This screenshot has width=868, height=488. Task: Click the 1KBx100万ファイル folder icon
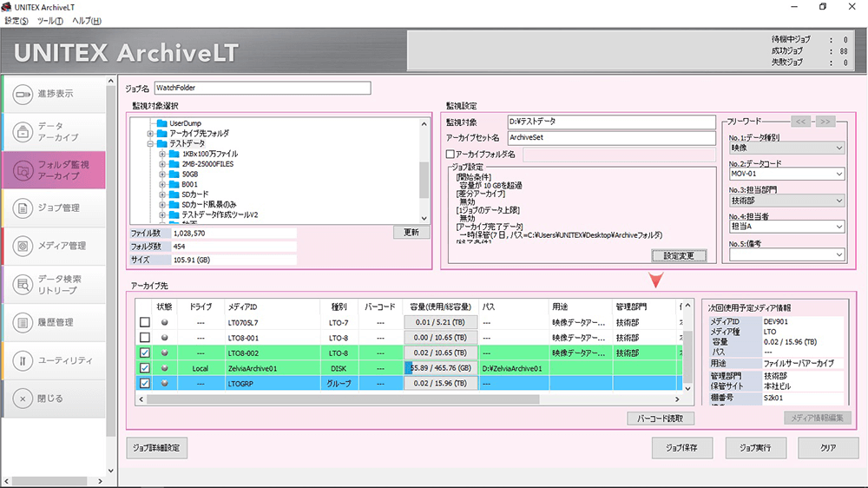(x=174, y=154)
